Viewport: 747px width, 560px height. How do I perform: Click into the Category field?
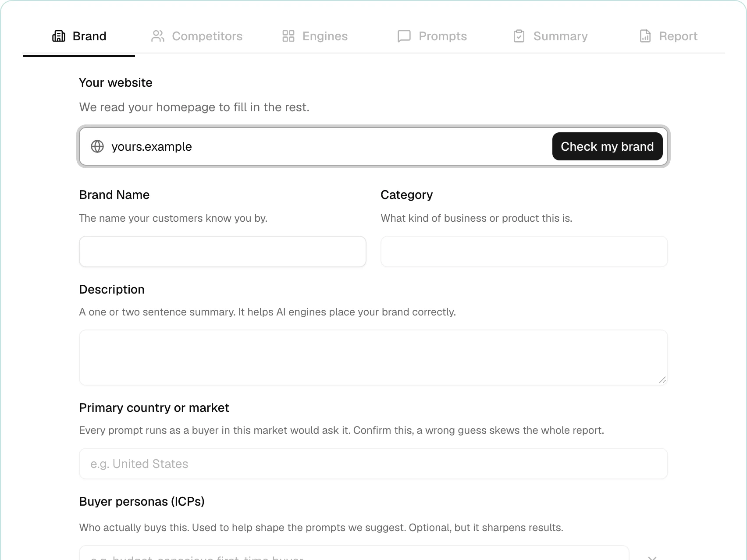(x=524, y=252)
